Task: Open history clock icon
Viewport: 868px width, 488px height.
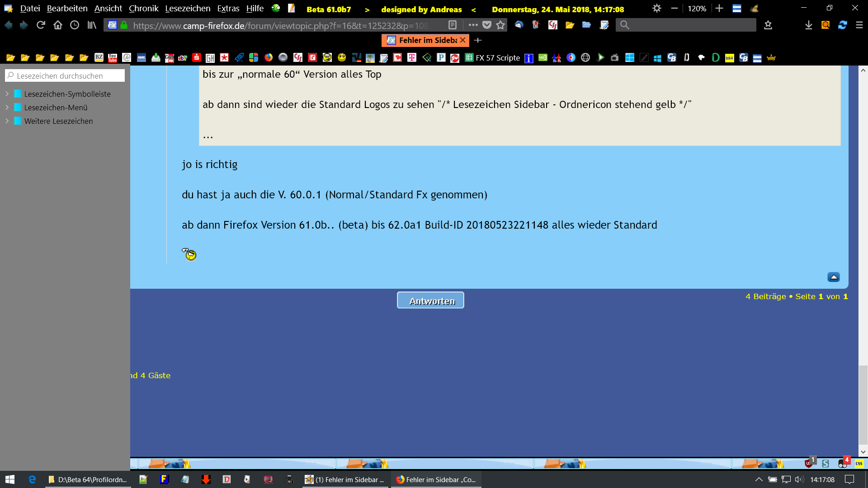Action: click(x=75, y=25)
